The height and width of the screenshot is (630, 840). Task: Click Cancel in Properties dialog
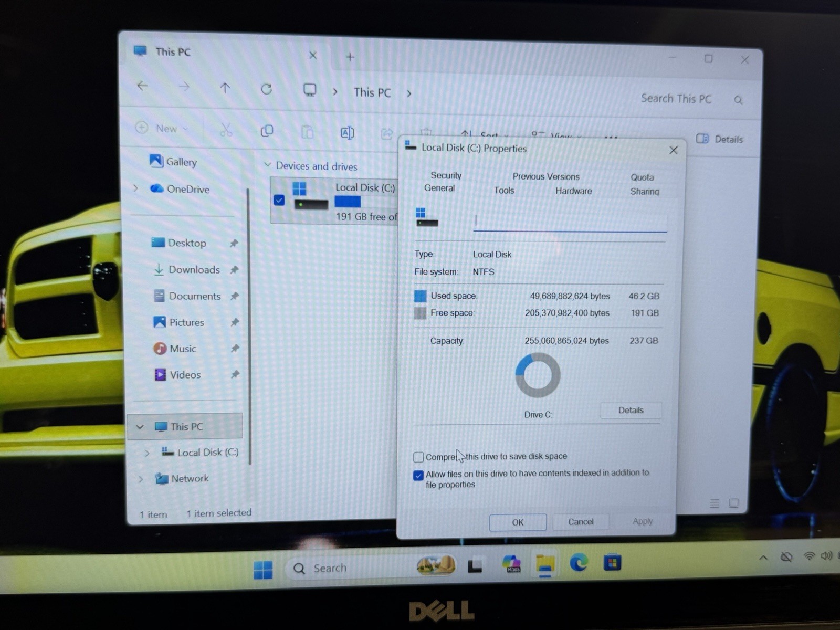[x=581, y=522]
